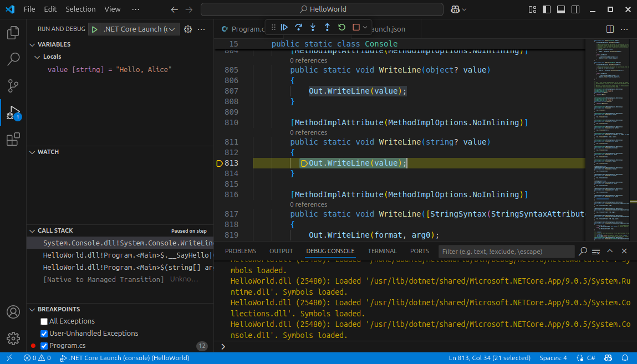Select System.Console.WriteLine call stack frame

click(120, 243)
